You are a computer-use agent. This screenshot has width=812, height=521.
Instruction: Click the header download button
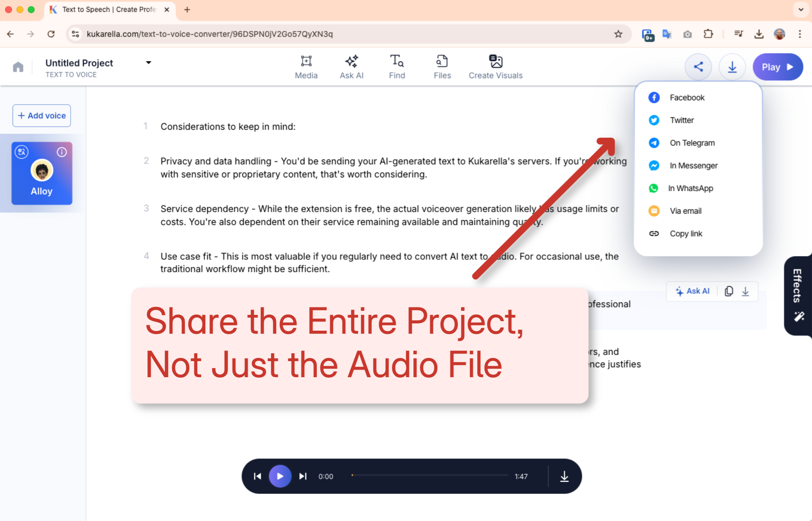coord(732,67)
